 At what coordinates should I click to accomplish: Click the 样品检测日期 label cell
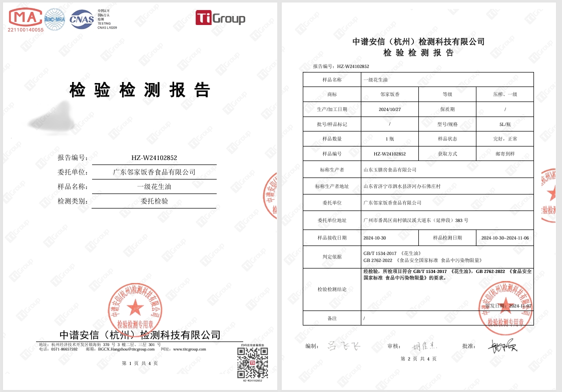[447, 237]
